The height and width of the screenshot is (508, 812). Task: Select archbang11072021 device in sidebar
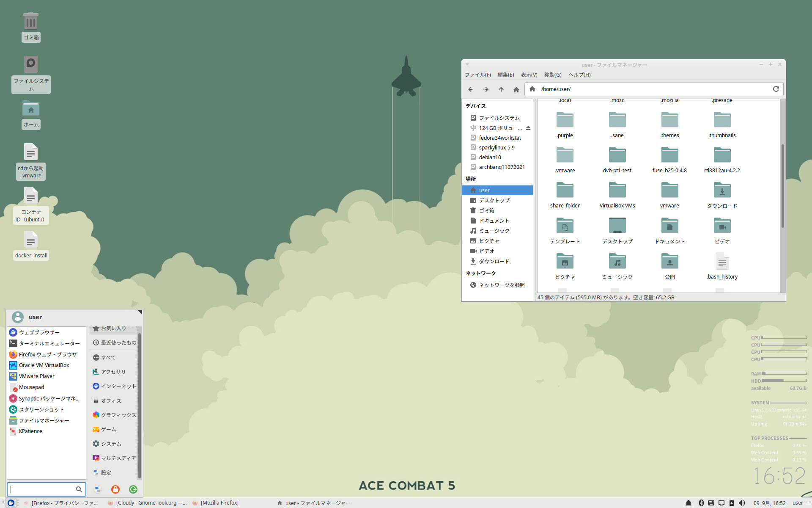(497, 167)
